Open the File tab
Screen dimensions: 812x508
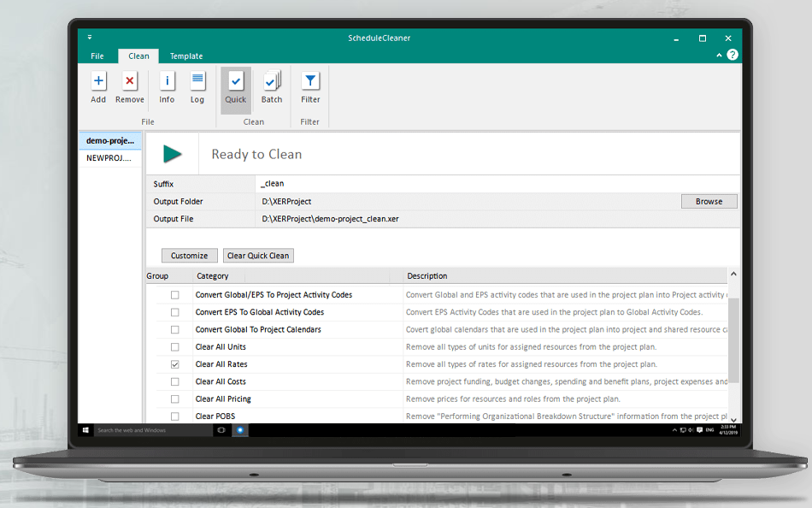point(97,56)
